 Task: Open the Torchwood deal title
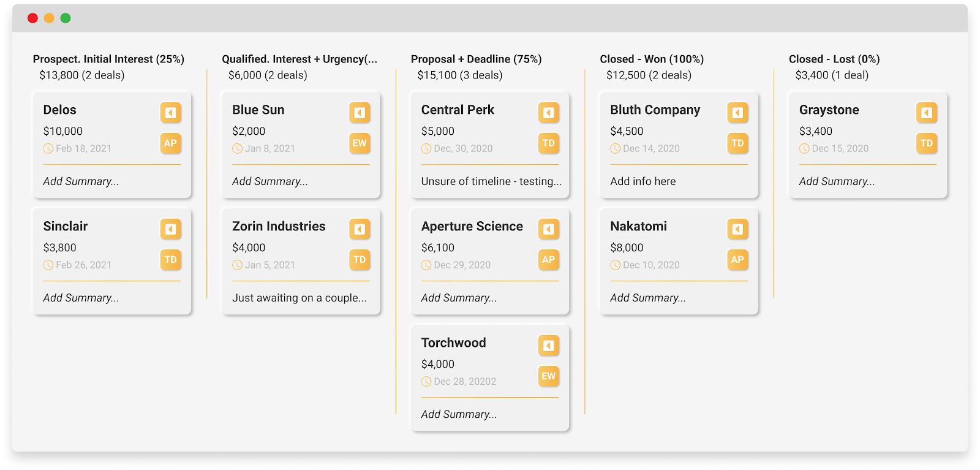[x=454, y=343]
